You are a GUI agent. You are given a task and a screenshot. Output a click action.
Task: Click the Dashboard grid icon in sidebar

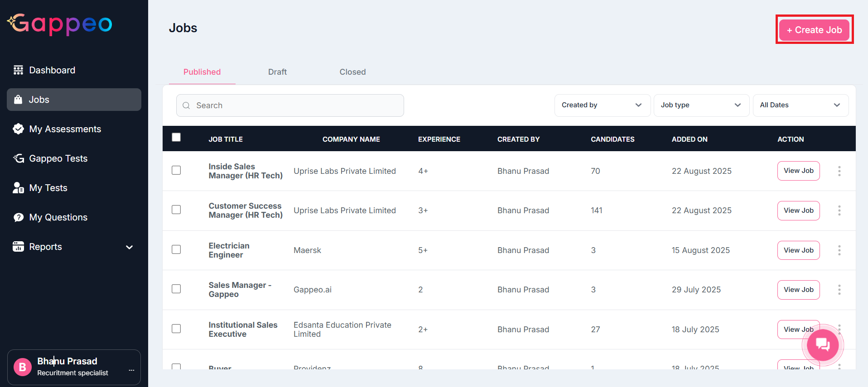coord(18,70)
